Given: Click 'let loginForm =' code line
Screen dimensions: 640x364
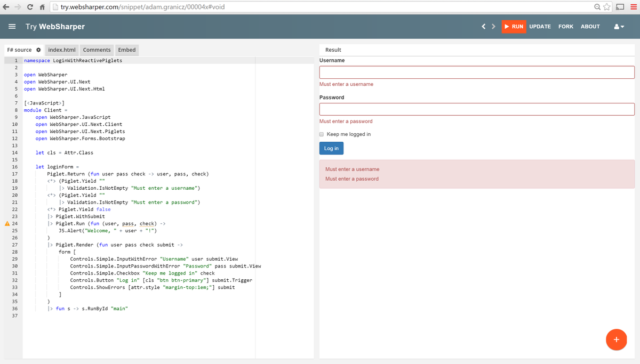Looking at the screenshot, I should point(57,167).
